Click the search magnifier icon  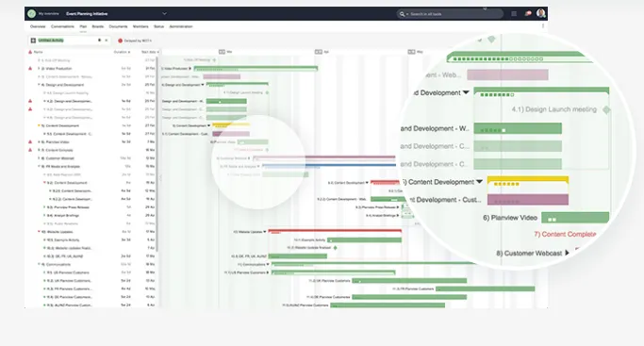[x=402, y=14]
